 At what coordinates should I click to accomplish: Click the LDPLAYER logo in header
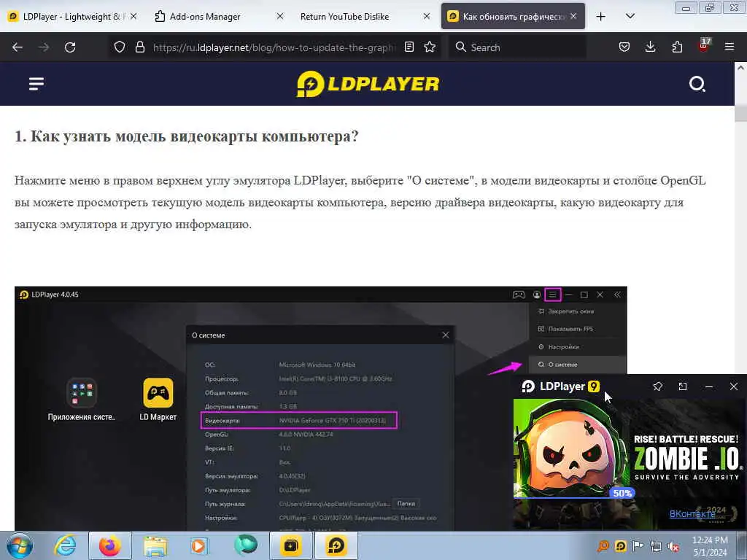(368, 84)
